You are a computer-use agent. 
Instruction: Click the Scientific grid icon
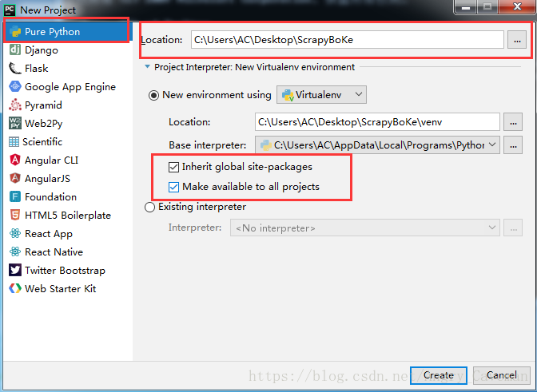tap(14, 141)
